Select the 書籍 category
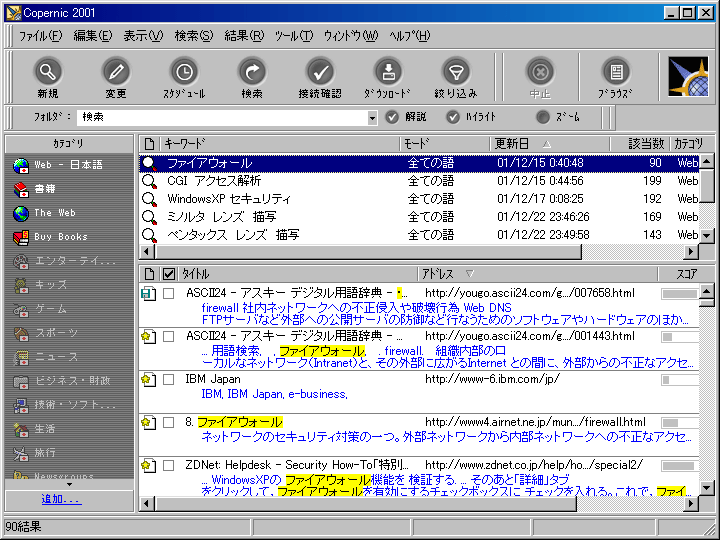Viewport: 720px width, 540px height. (x=34, y=189)
